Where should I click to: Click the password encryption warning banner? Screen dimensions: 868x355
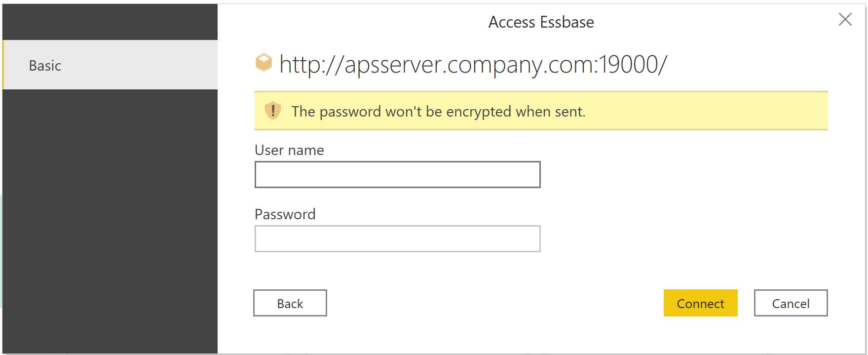pyautogui.click(x=541, y=111)
